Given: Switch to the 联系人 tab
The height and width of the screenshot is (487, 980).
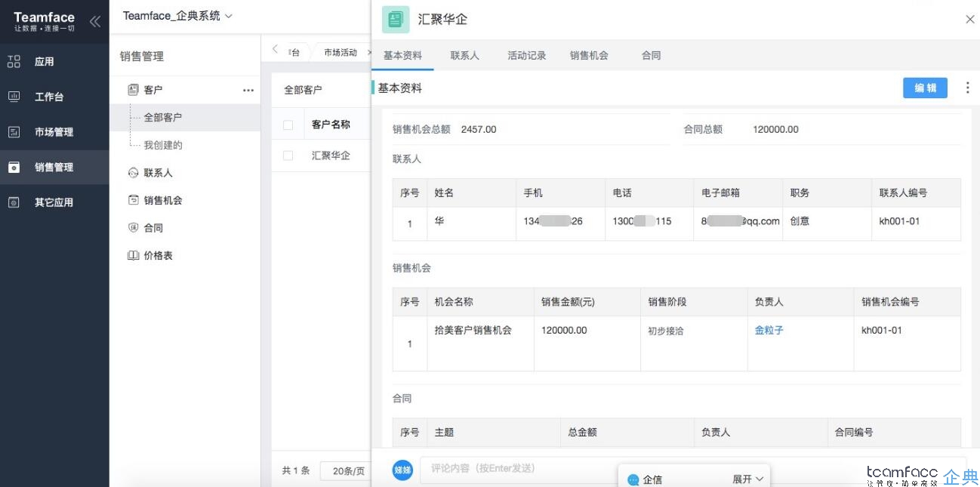Looking at the screenshot, I should tap(464, 56).
